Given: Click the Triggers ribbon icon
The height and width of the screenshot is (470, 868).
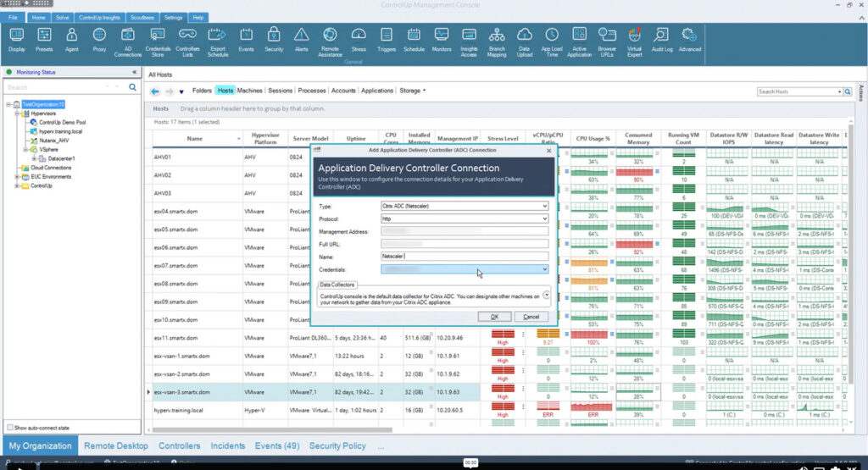Looking at the screenshot, I should 387,34.
